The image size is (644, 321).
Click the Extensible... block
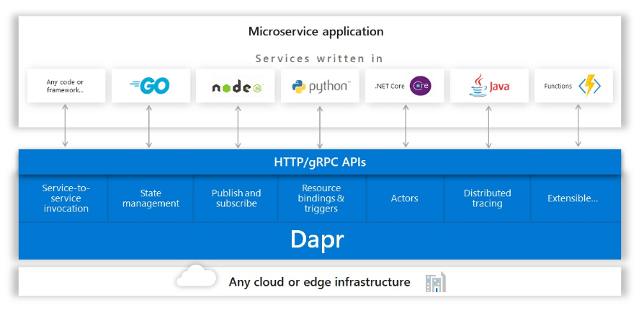click(573, 198)
